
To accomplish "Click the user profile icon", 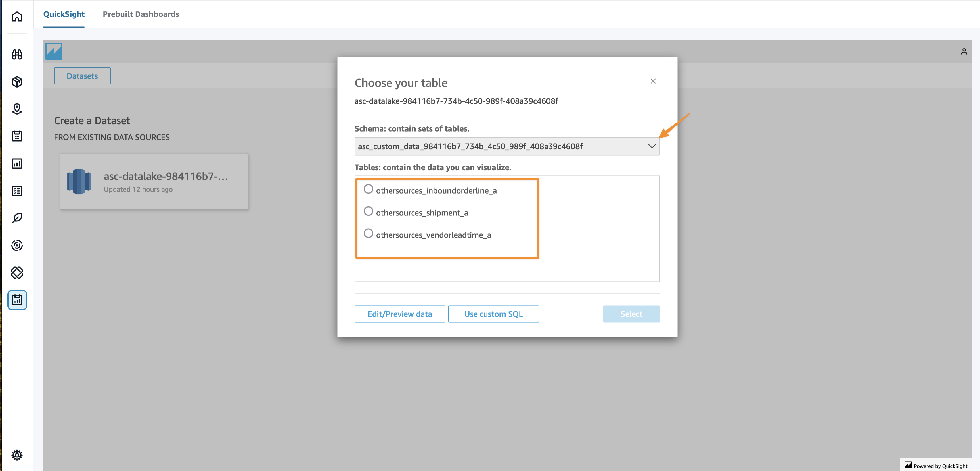I will 964,51.
